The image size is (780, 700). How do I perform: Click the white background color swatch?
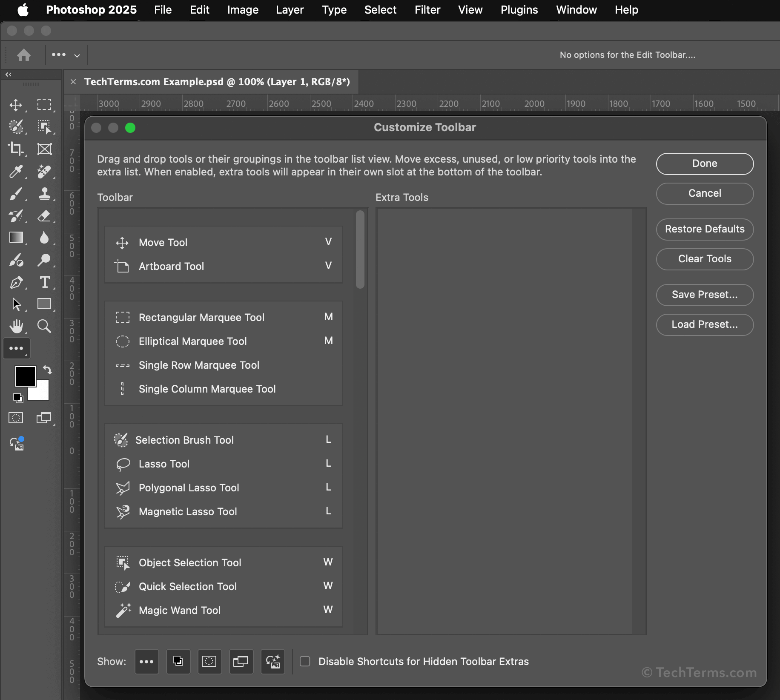tap(43, 394)
